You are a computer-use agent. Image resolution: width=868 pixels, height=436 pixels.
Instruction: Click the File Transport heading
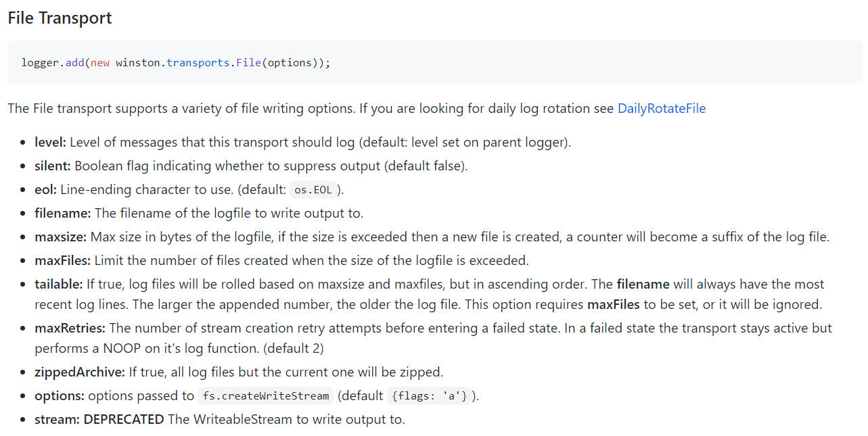point(60,18)
